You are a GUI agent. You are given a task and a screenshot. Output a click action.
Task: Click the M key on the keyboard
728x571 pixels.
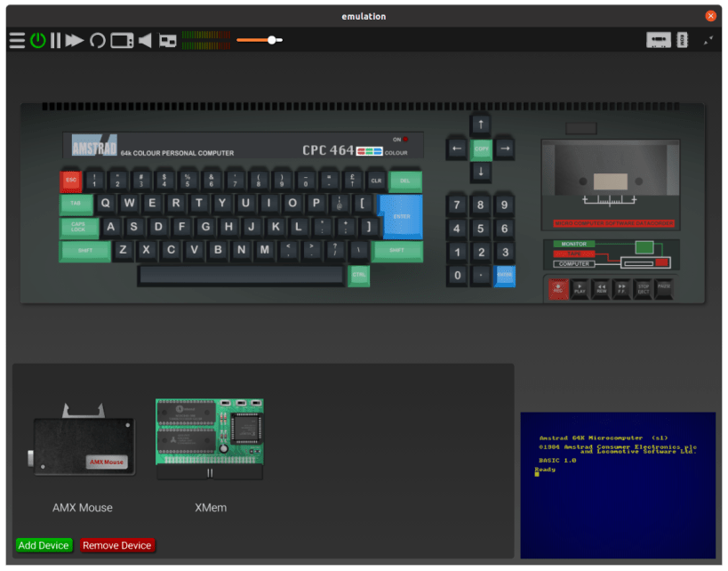(265, 251)
